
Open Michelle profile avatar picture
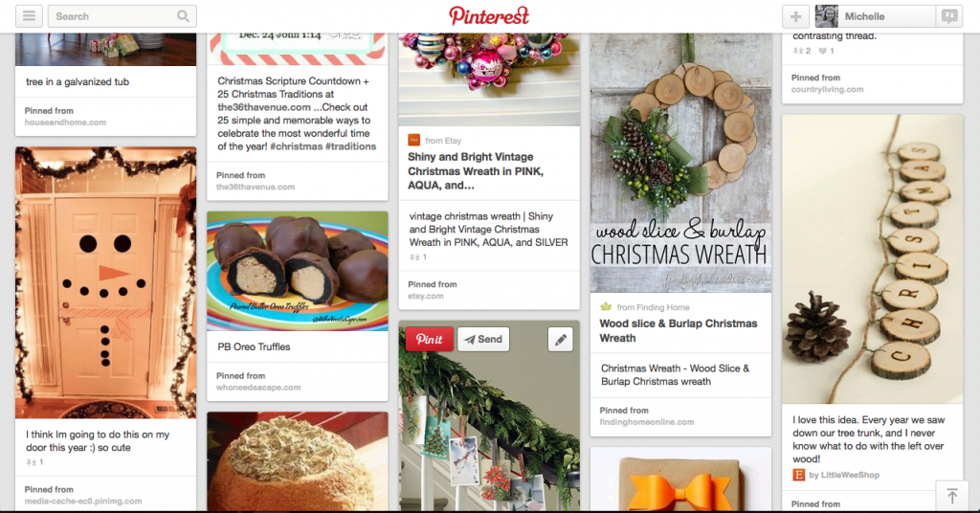point(826,16)
